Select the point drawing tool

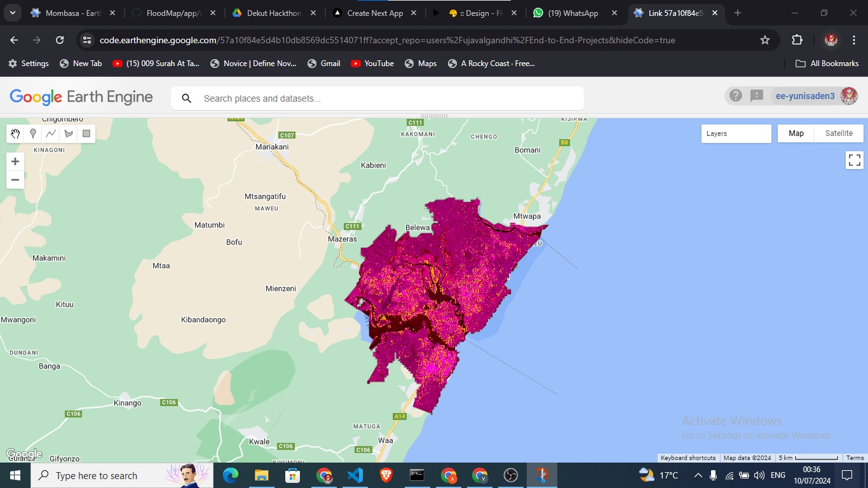coord(33,133)
